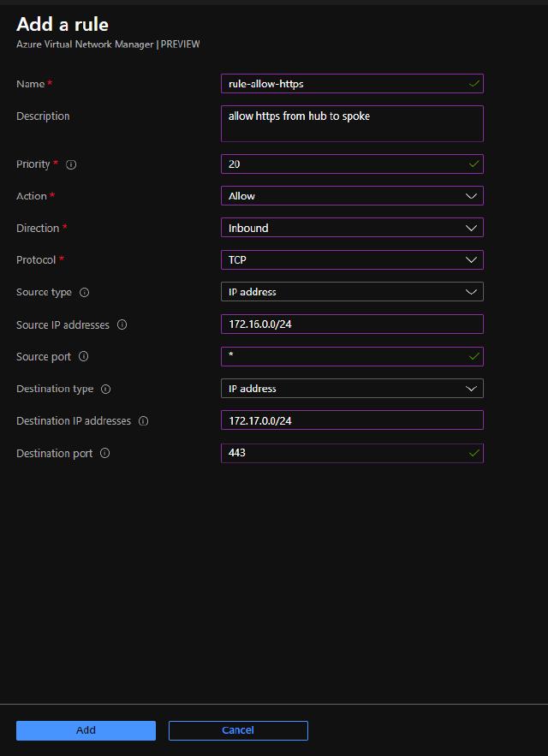Focus the Description text area

pos(352,123)
